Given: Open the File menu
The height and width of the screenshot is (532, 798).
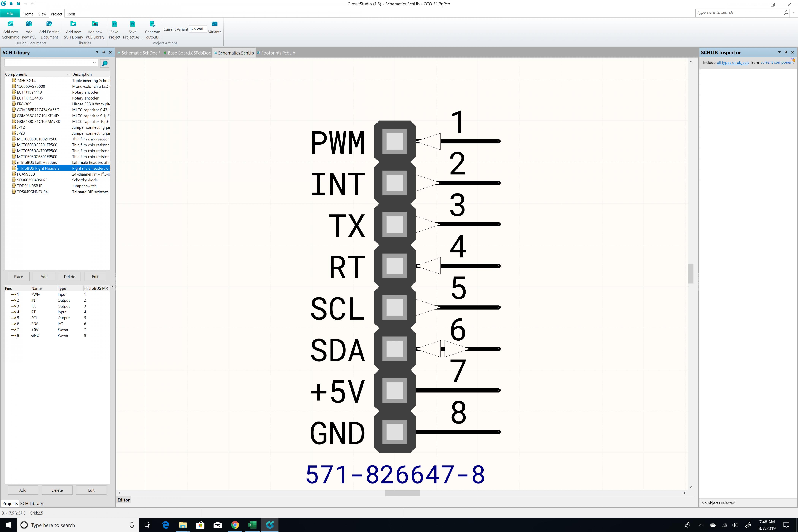Looking at the screenshot, I should [10, 13].
